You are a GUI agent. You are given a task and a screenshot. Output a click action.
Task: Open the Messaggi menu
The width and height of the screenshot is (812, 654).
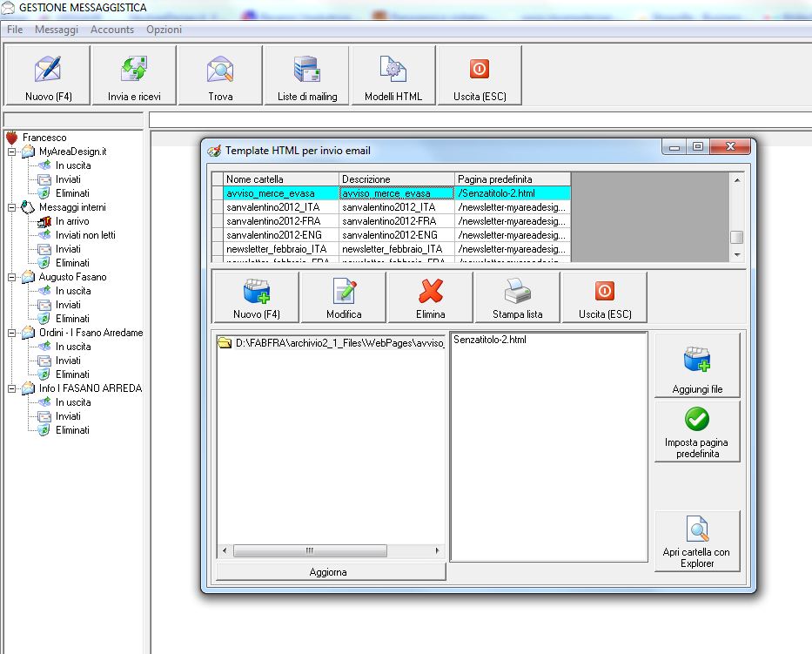coord(57,30)
